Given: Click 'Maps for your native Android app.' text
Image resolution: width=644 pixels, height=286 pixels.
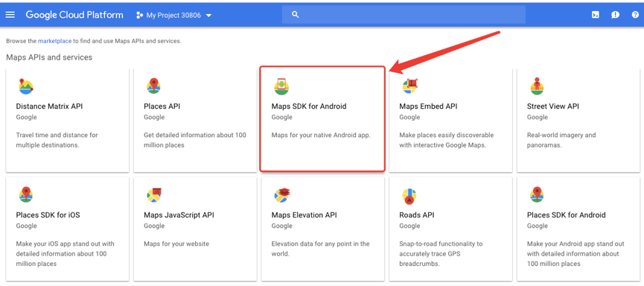Looking at the screenshot, I should [321, 136].
